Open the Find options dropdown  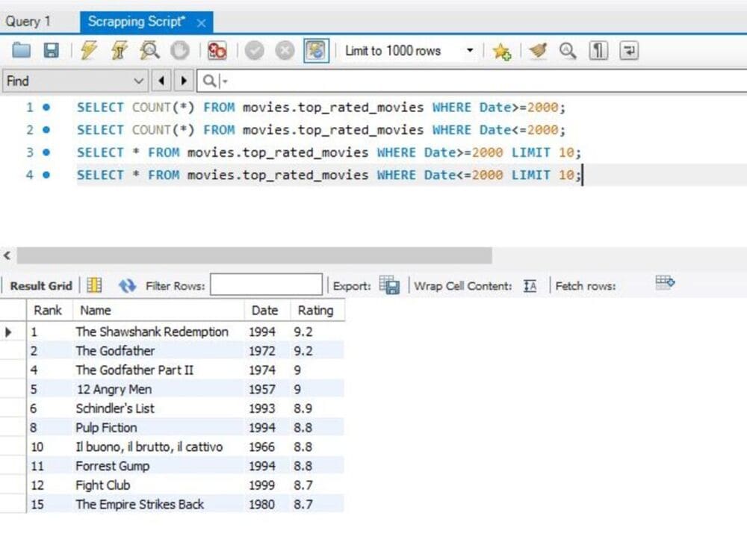138,80
